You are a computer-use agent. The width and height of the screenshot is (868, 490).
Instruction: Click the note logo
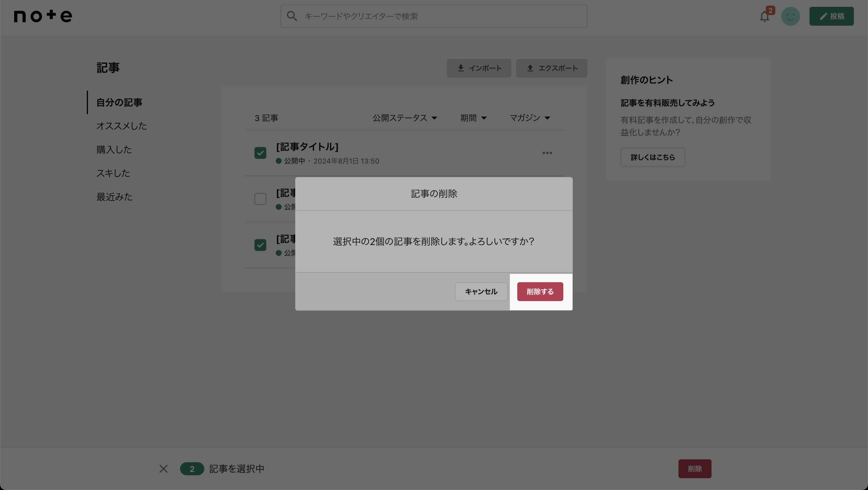point(43,16)
